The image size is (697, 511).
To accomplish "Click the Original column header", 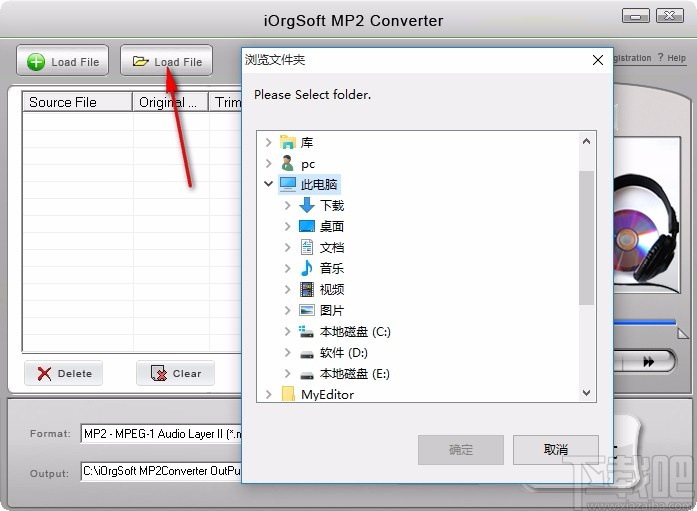I will coord(170,102).
